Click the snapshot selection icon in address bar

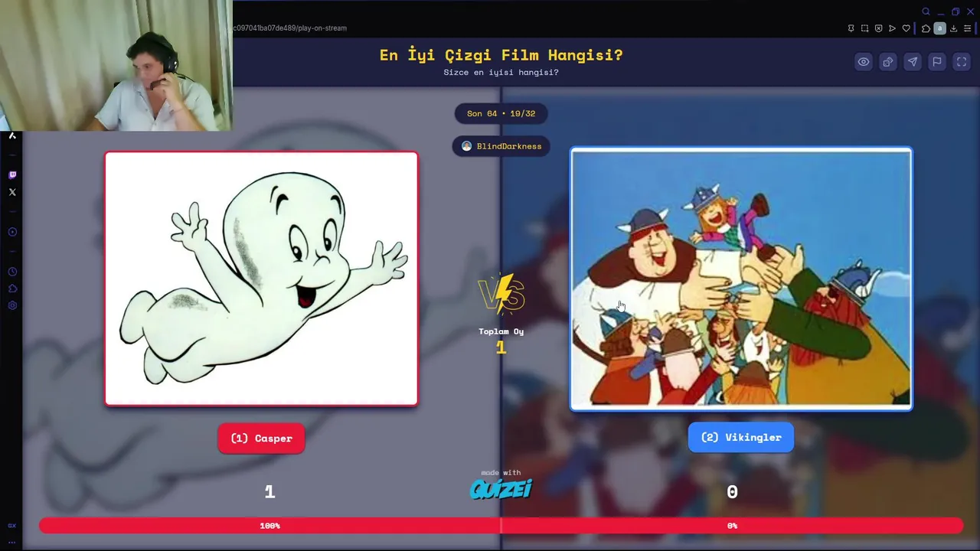[x=864, y=28]
